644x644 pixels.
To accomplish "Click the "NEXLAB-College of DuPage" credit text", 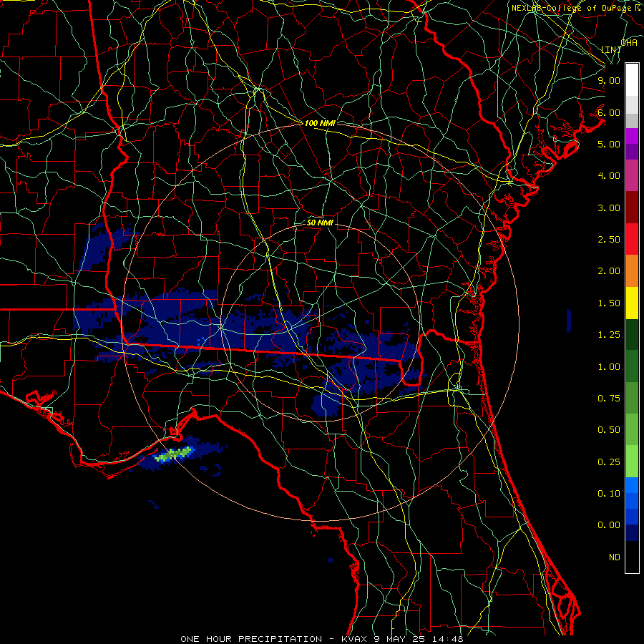I will (572, 8).
